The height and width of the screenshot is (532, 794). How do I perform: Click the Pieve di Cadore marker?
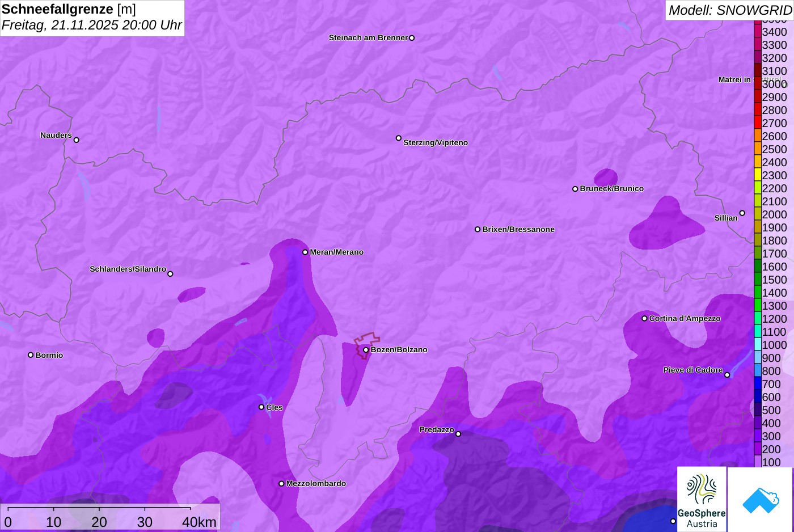(727, 375)
